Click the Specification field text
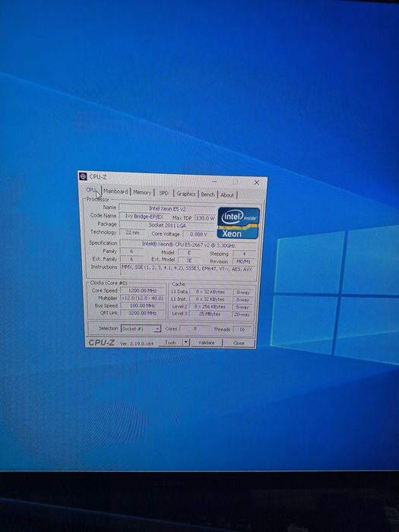Screen dimensions: 399x532 [x=188, y=244]
